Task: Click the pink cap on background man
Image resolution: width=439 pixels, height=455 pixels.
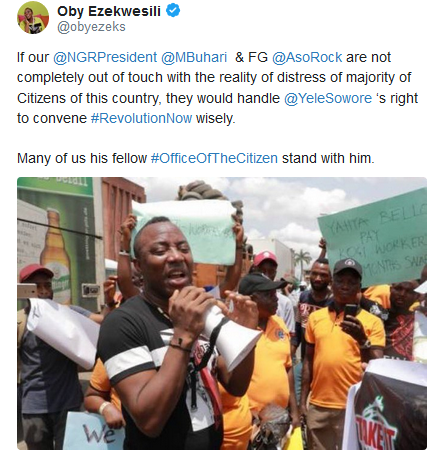Action: click(265, 259)
